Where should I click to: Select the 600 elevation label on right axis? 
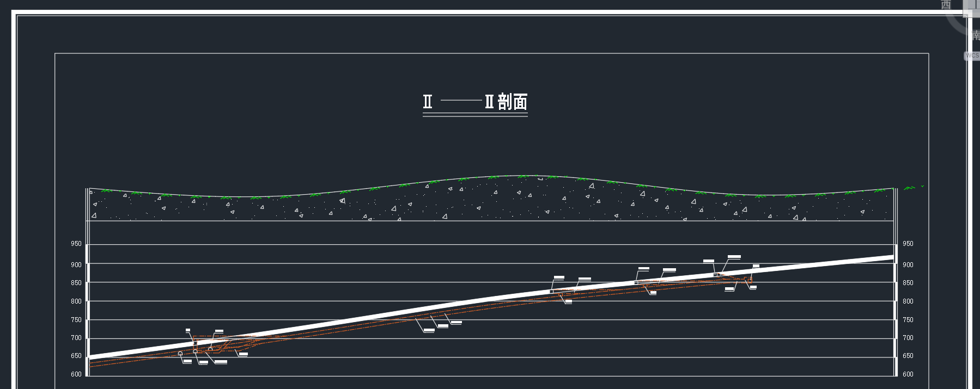pos(908,374)
